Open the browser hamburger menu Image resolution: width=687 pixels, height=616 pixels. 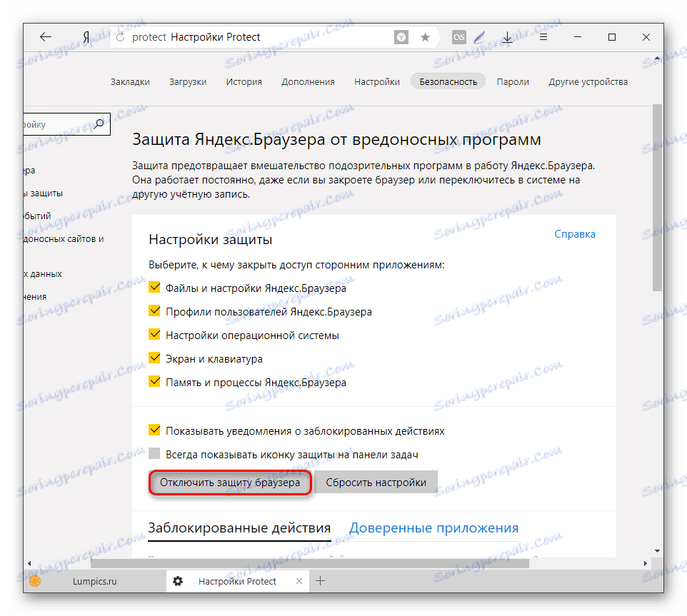pos(543,37)
